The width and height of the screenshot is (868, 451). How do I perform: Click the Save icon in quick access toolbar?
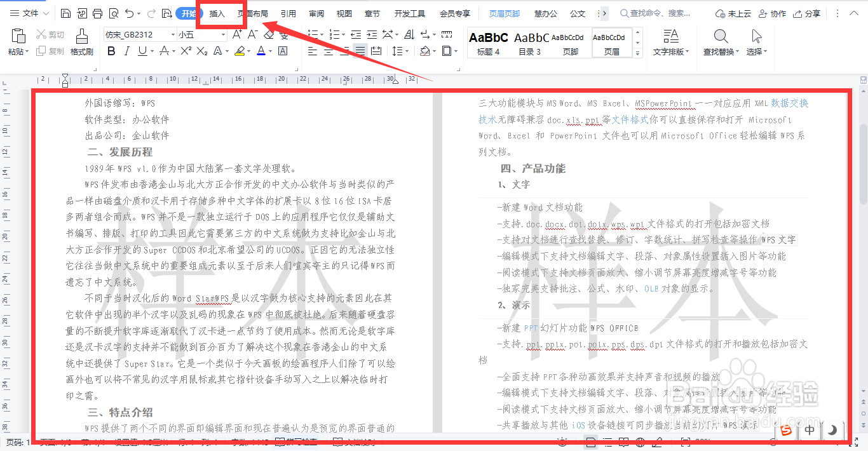click(x=66, y=13)
